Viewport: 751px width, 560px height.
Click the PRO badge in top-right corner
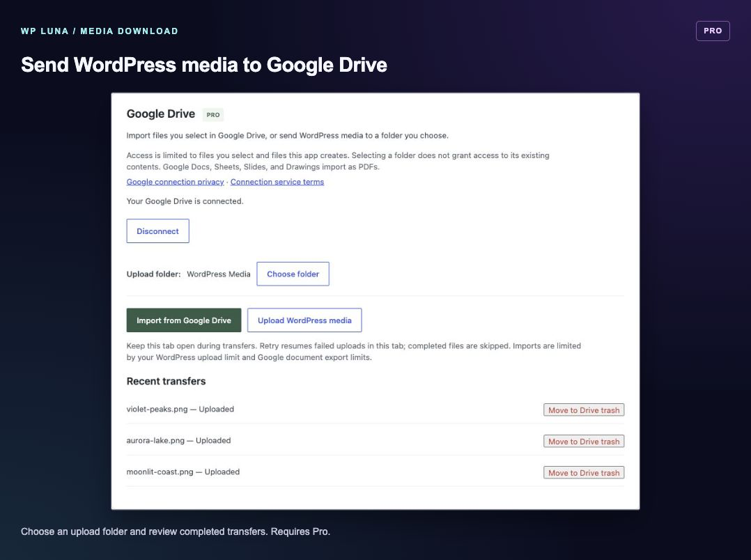click(713, 31)
